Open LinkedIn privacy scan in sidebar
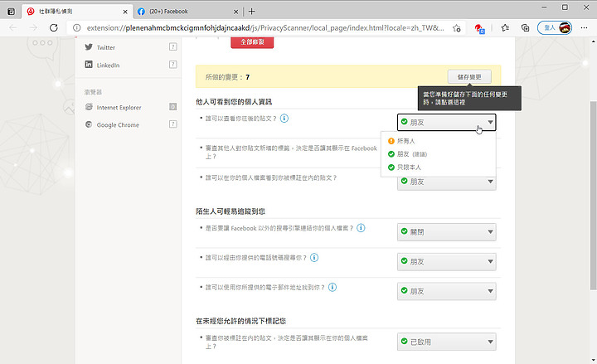Viewport: 597px width, 364px height. click(x=108, y=65)
